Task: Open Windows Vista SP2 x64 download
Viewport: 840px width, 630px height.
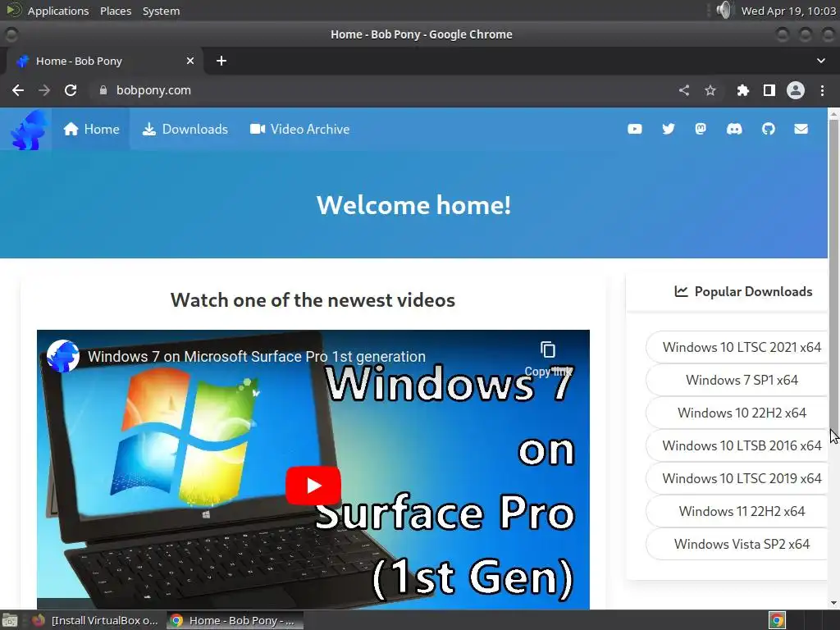Action: [x=737, y=545]
